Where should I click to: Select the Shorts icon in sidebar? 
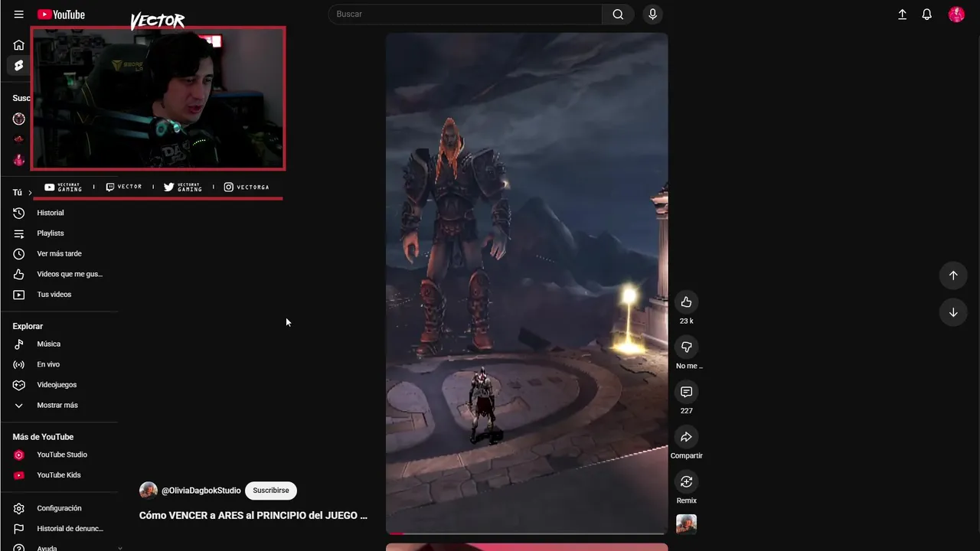(x=18, y=66)
